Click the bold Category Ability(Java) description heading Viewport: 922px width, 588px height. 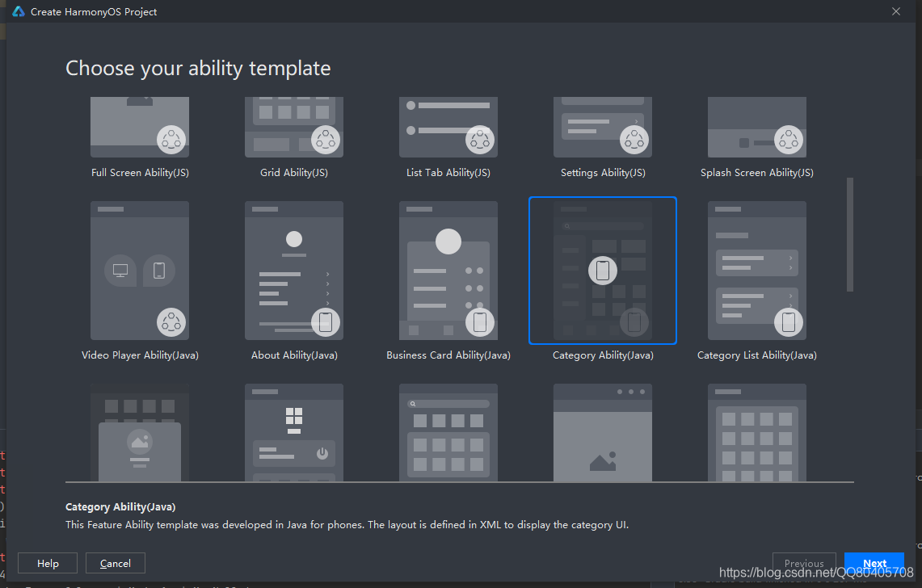tap(120, 507)
